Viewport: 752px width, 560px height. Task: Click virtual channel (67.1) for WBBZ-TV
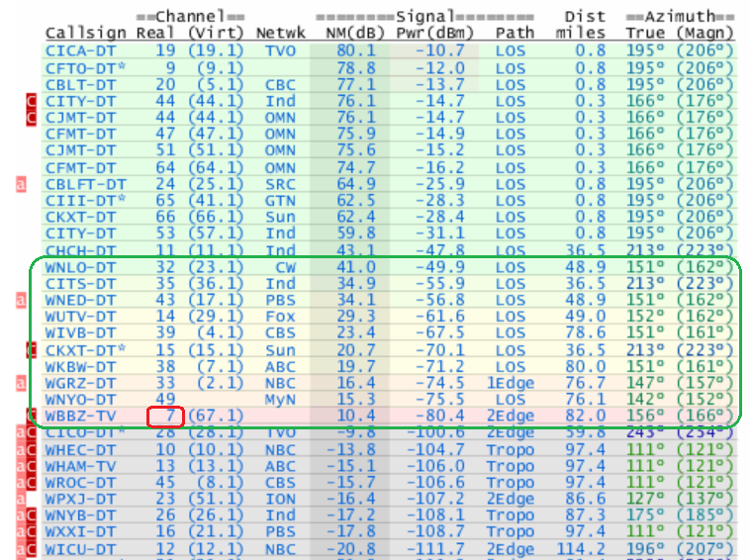click(x=216, y=416)
